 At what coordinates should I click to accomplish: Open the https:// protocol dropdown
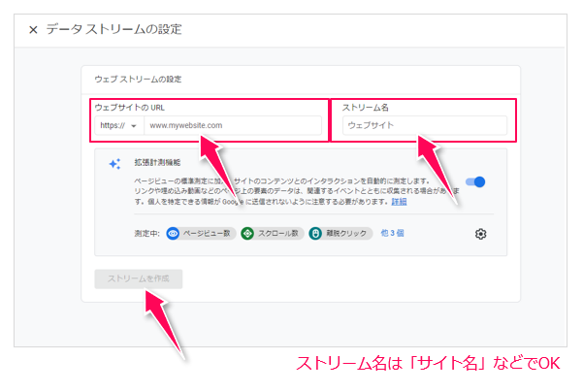tap(119, 126)
